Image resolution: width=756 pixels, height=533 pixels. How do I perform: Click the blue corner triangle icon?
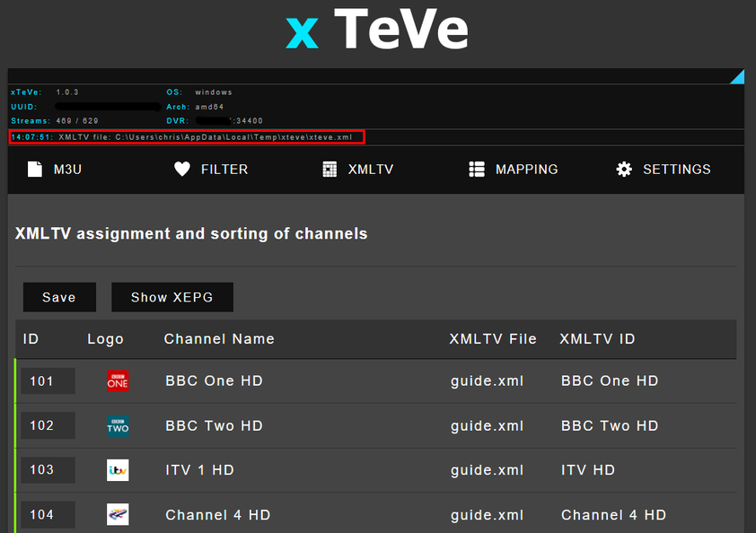(738, 77)
